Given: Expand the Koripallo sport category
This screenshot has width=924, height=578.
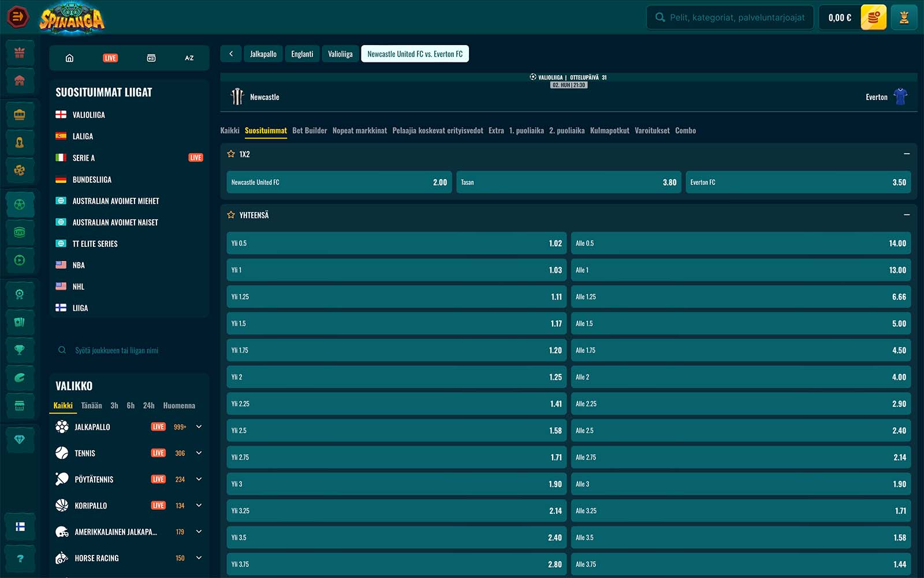Looking at the screenshot, I should click(199, 505).
